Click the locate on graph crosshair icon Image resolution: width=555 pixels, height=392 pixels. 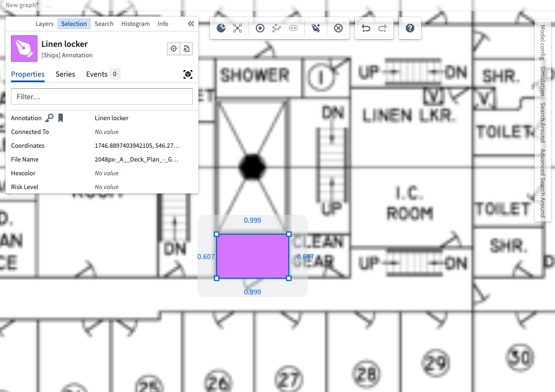(x=174, y=49)
